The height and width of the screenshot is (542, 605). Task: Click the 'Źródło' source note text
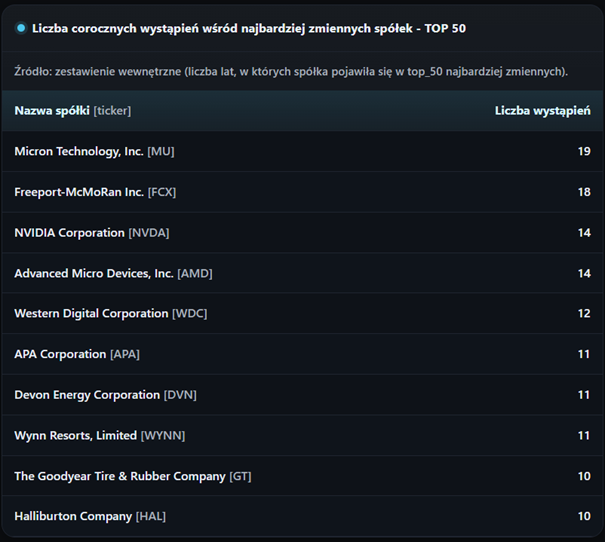coord(291,71)
